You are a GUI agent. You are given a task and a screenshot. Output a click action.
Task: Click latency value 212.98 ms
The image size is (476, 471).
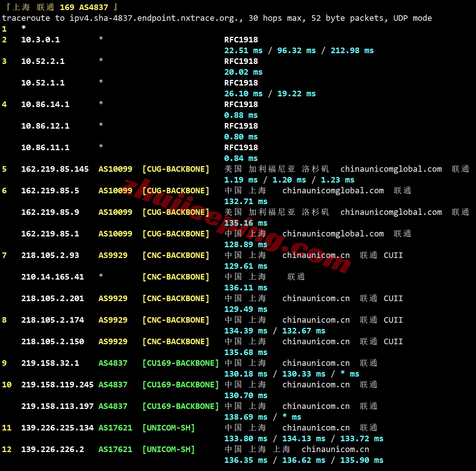tap(352, 51)
